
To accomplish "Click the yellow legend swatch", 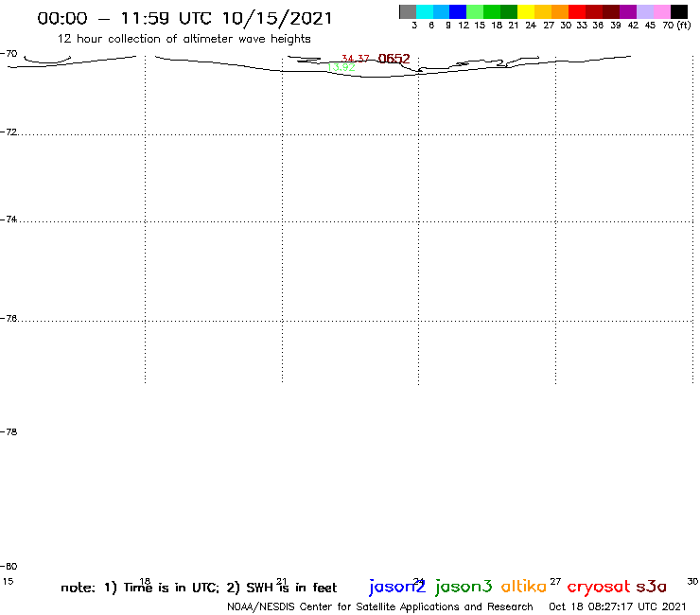I will (526, 11).
